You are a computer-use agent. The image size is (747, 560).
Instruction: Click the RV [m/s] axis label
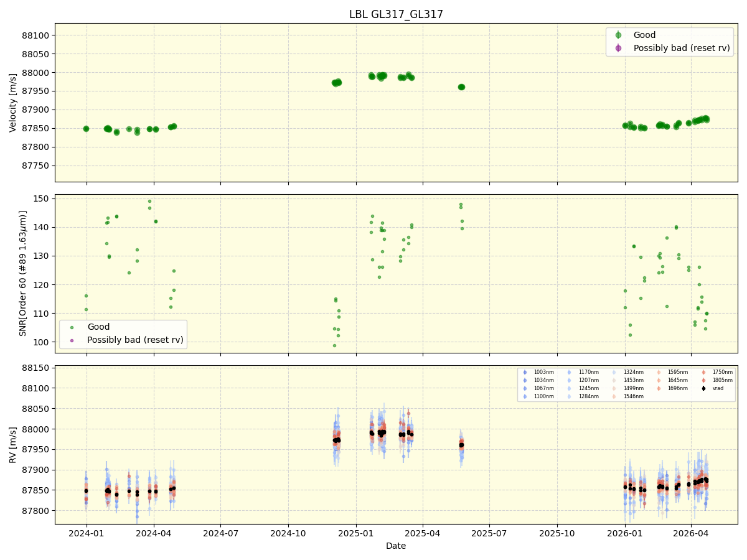(x=13, y=444)
